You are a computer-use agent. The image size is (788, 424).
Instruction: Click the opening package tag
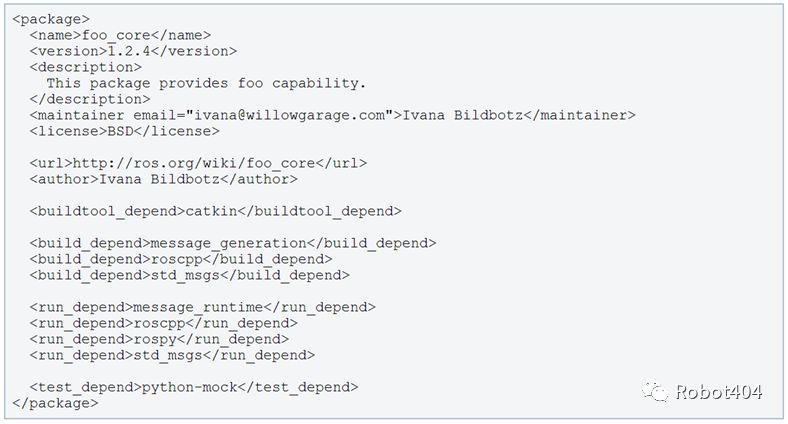[51, 19]
